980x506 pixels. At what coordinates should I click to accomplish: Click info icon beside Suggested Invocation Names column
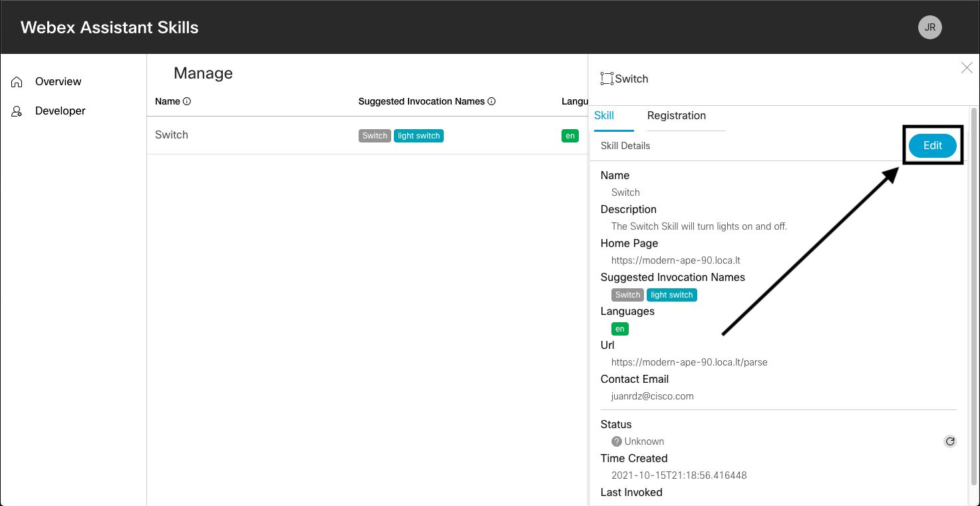tap(492, 101)
